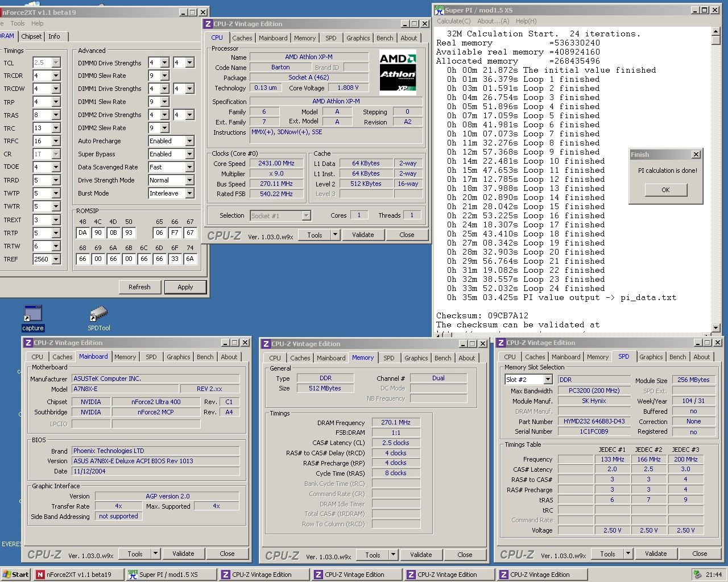Click the AMD Athlon XP logo
The image size is (728, 582).
pos(398,72)
